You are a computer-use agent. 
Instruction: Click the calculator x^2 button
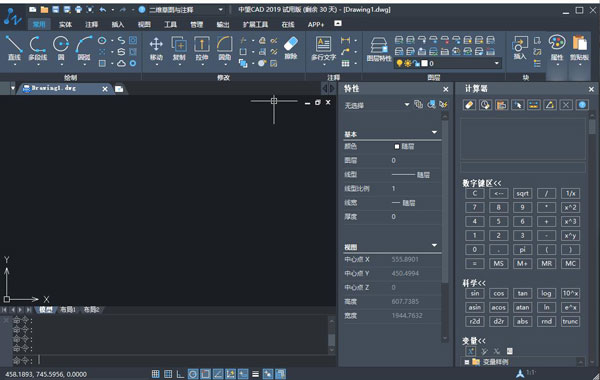click(x=570, y=207)
